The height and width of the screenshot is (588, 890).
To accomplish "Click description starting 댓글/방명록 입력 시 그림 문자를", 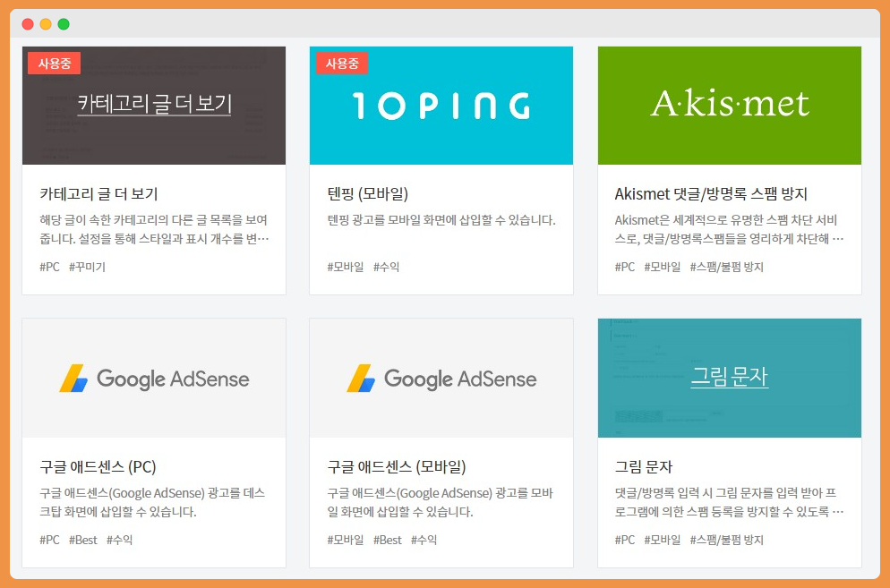I will 730,502.
